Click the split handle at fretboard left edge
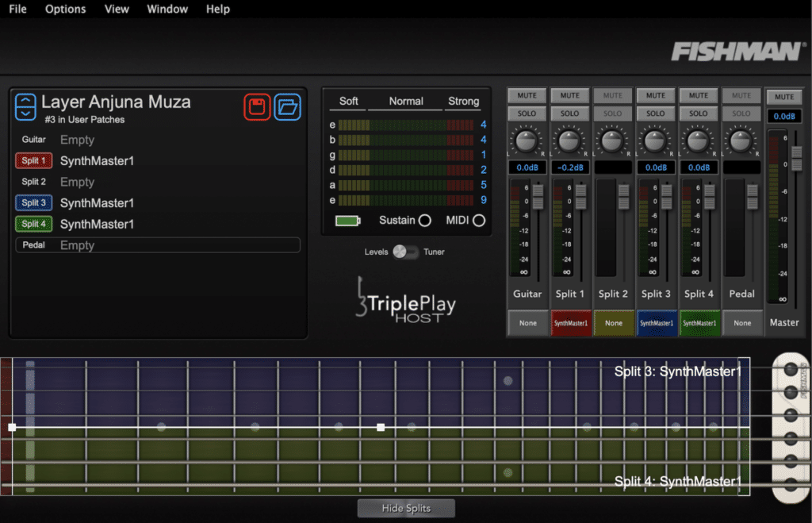Viewport: 812px width, 523px height. pos(12,428)
